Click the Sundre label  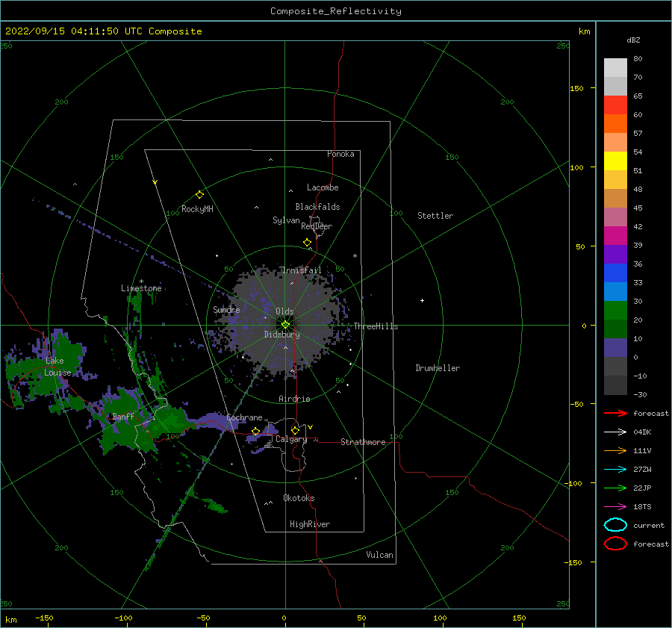point(226,309)
